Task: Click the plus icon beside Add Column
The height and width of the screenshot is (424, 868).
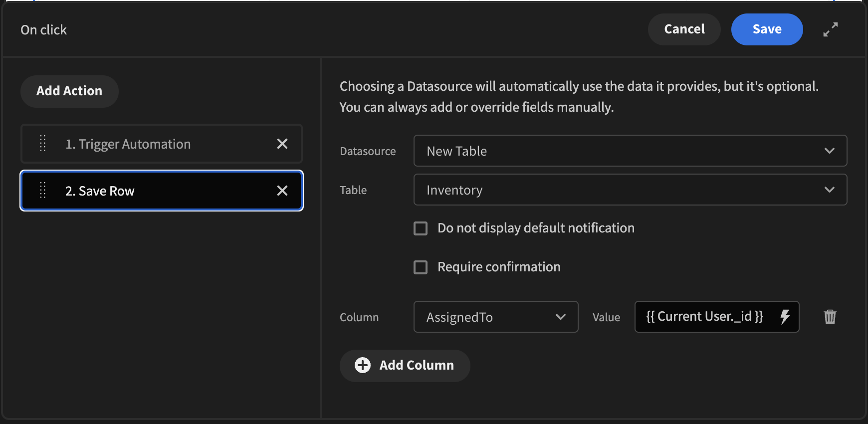Action: click(363, 365)
